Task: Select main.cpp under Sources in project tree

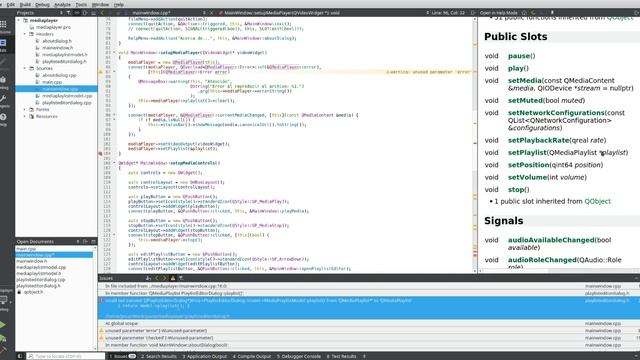Action: pyautogui.click(x=52, y=82)
